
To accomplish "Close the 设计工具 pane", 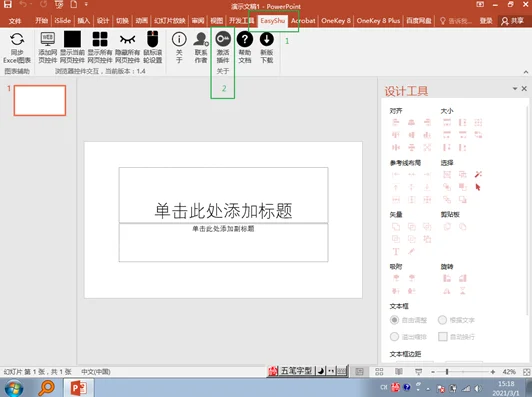I will tap(524, 88).
